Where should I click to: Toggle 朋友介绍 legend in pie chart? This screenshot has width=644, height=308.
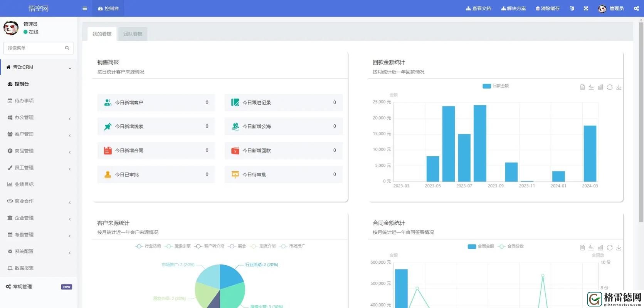(x=262, y=246)
